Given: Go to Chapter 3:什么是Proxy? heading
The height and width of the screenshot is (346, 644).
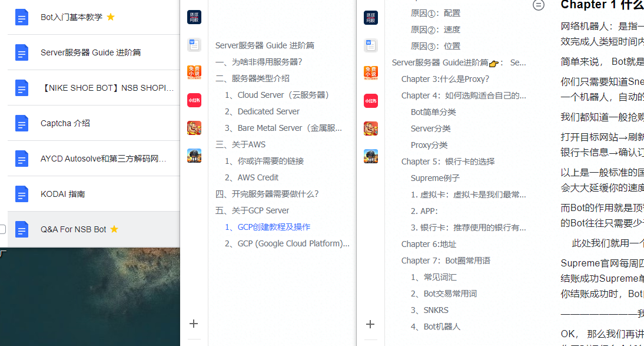Looking at the screenshot, I should 445,79.
